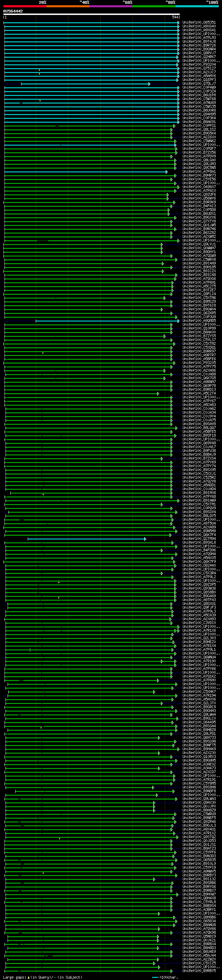Click the white query sequence bar
The height and width of the screenshot is (980, 222).
[92, 15]
